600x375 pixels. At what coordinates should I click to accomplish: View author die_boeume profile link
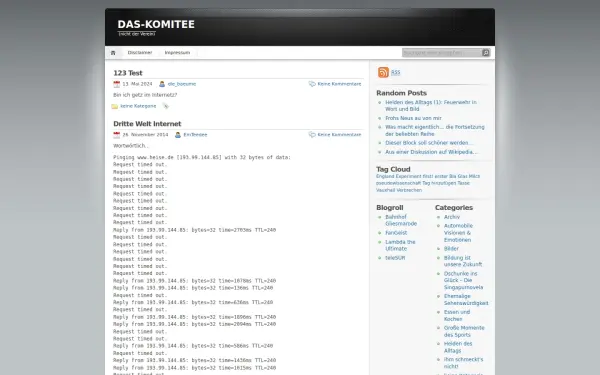coord(182,84)
